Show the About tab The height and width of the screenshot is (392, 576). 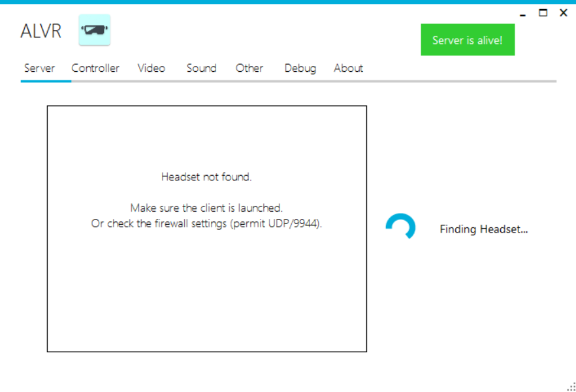pyautogui.click(x=348, y=69)
